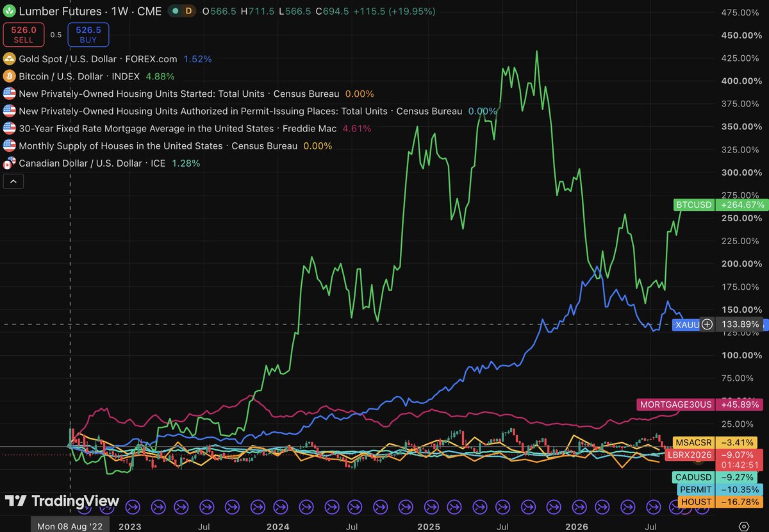
Task: Click the BTCUSD price scale label
Action: coord(693,205)
